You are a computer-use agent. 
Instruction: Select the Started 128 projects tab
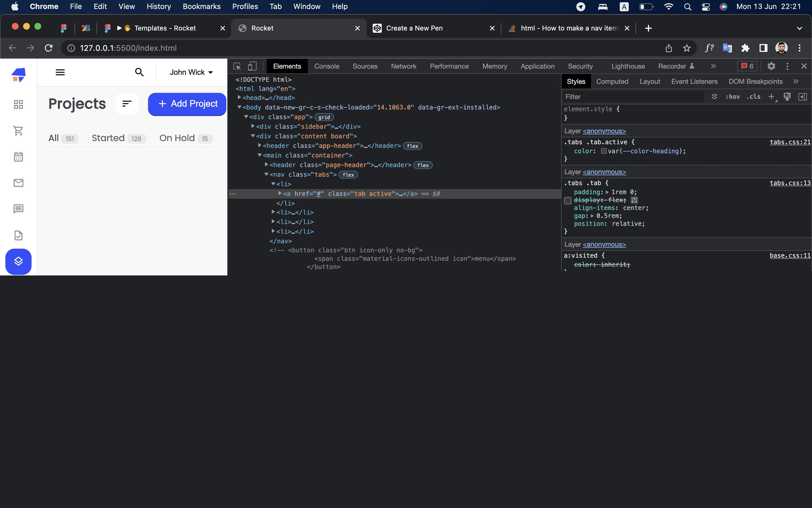point(119,138)
